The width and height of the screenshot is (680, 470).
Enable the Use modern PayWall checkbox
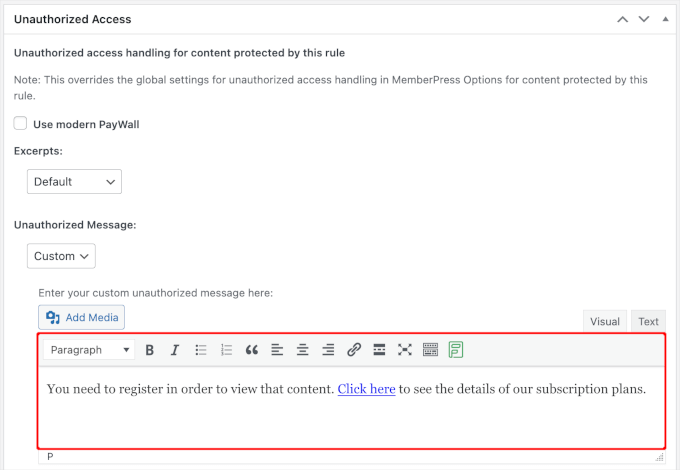(21, 123)
